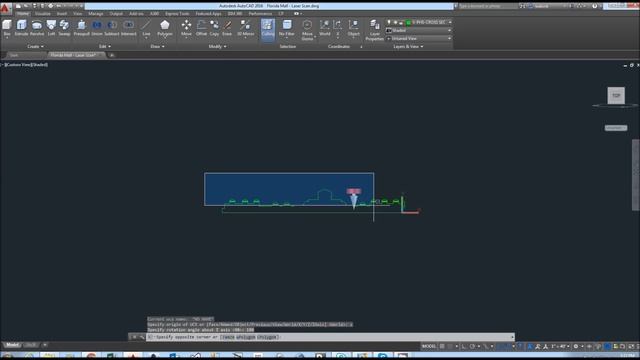Click the viewport controls label Custom View Shaded
Image resolution: width=640 pixels, height=360 pixels.
coord(26,64)
